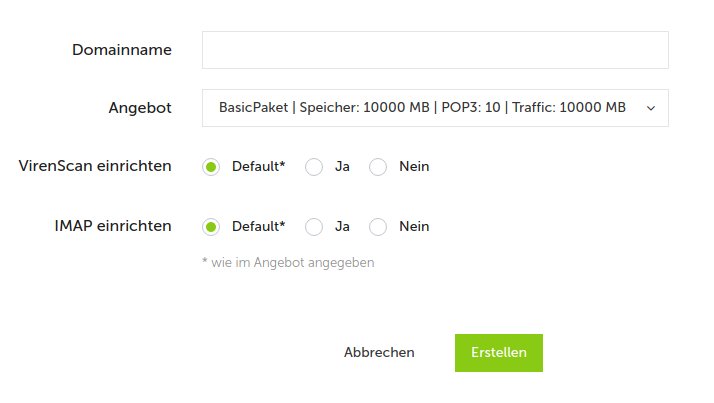Image resolution: width=714 pixels, height=403 pixels.
Task: Click the VirenScan einrichten label
Action: (x=95, y=166)
